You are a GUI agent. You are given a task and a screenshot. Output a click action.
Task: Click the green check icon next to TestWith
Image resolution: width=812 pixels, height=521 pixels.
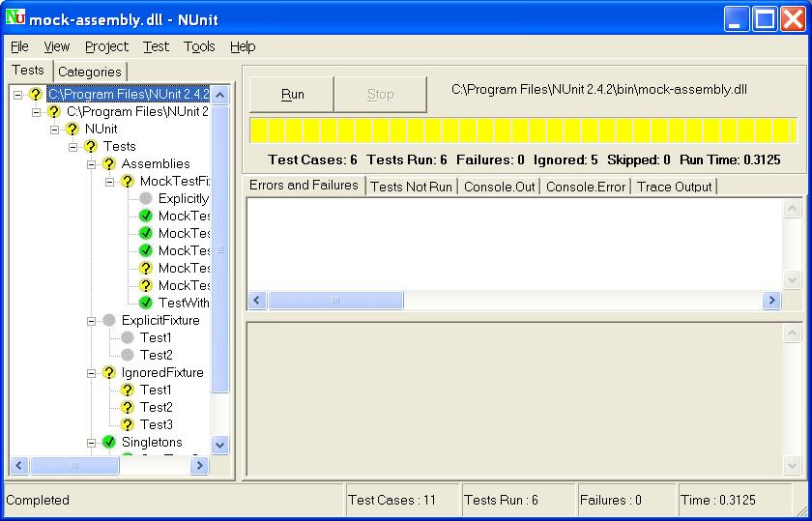pyautogui.click(x=146, y=303)
